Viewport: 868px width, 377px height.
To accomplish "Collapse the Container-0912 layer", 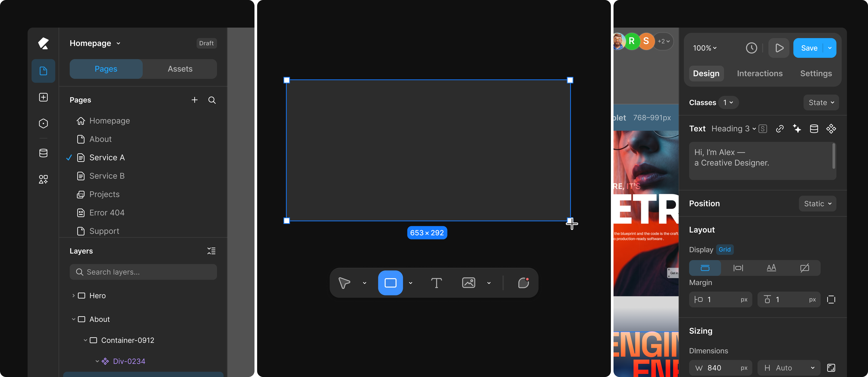I will coord(85,340).
